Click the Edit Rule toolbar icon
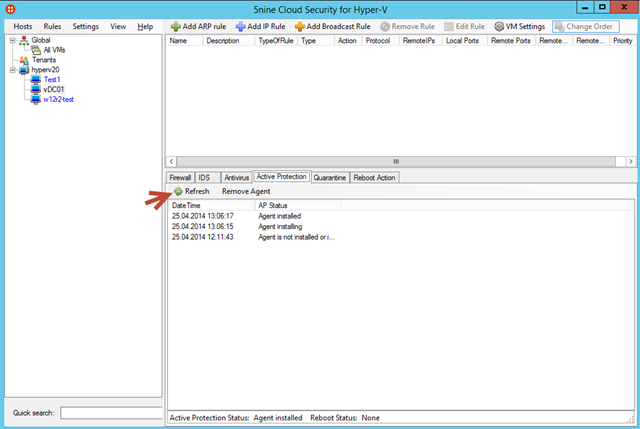Image resolution: width=640 pixels, height=429 pixels. [449, 27]
